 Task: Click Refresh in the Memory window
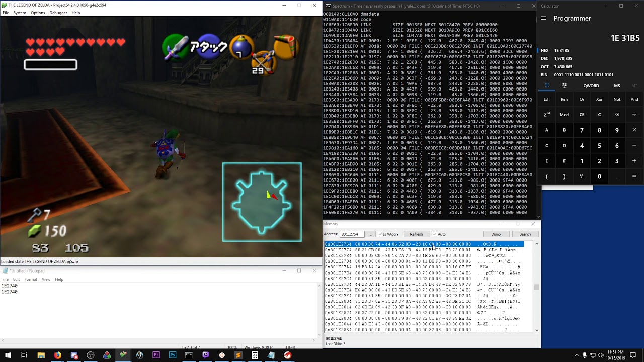(x=416, y=234)
